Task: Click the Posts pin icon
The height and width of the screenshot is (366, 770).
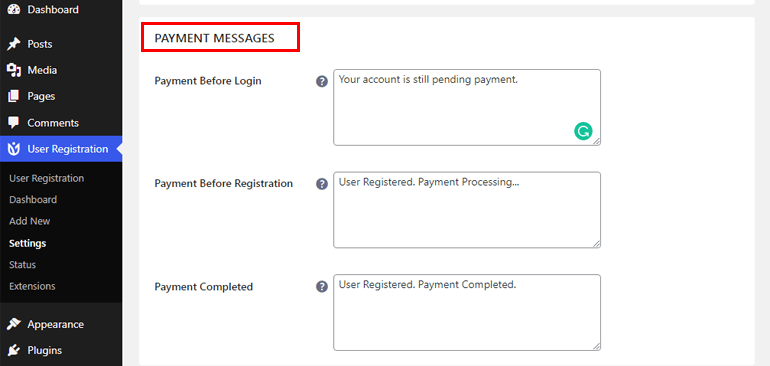Action: pos(14,44)
